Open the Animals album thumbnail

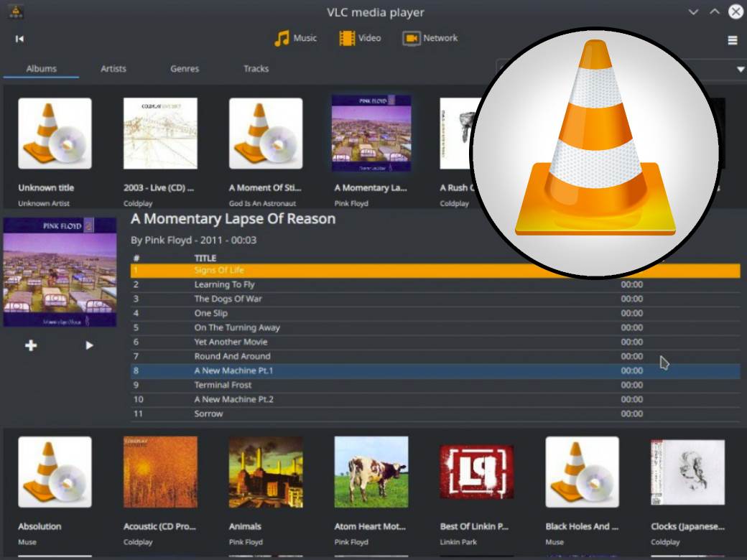pos(265,472)
